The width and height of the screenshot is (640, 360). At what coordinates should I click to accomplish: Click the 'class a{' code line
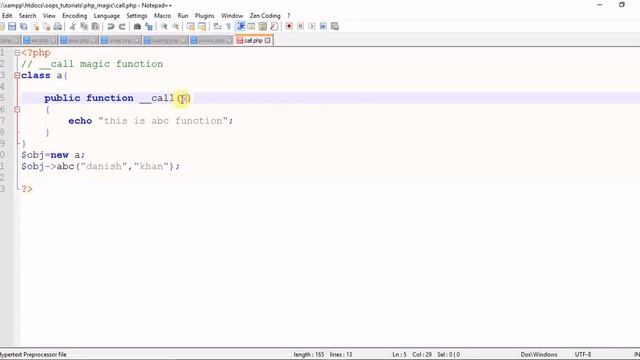44,76
